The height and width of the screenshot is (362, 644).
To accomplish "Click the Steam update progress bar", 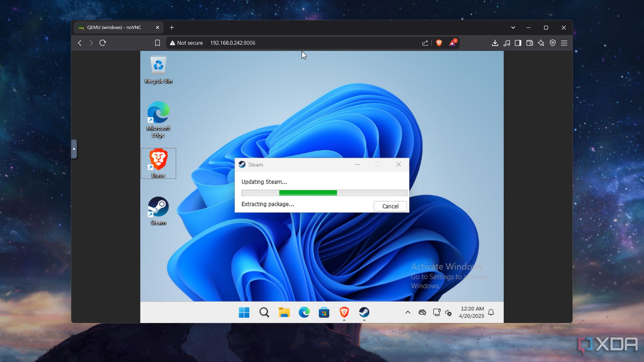I will [324, 193].
